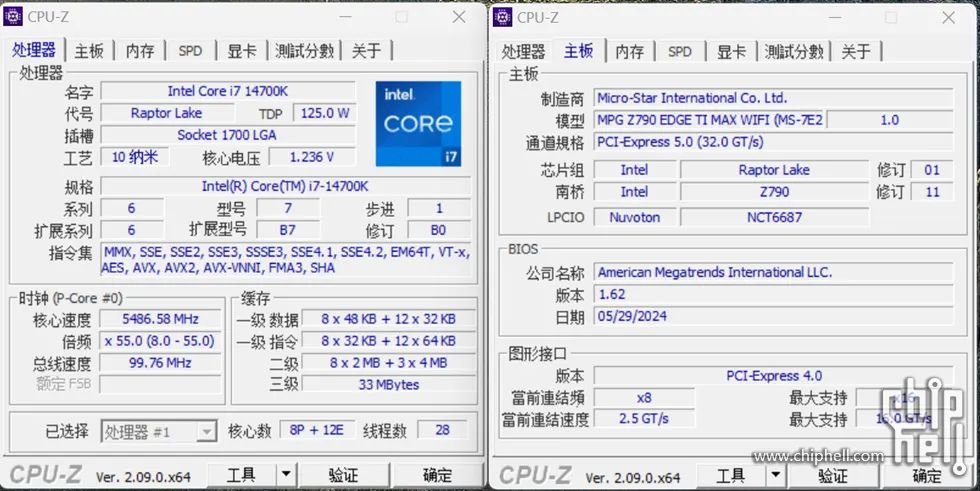Click the 125.0 W TDP value
The height and width of the screenshot is (491, 980).
point(325,113)
